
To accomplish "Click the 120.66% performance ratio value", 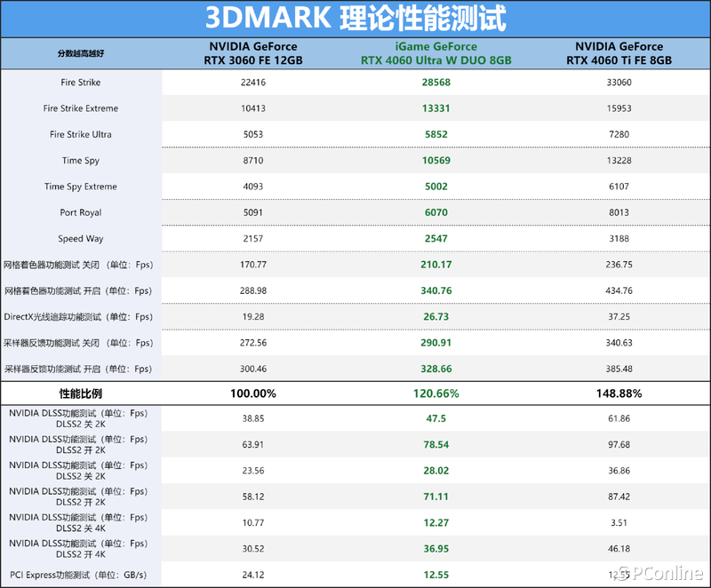I will (435, 393).
